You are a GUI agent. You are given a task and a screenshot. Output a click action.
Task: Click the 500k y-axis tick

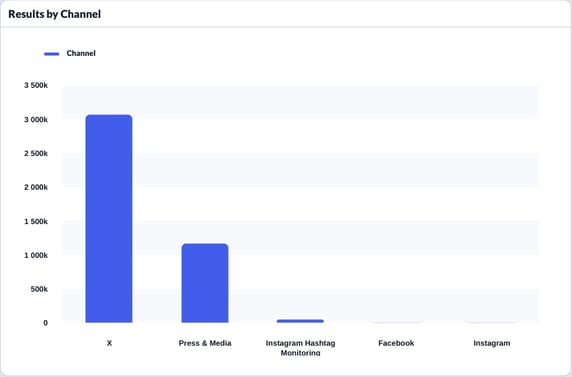[39, 289]
